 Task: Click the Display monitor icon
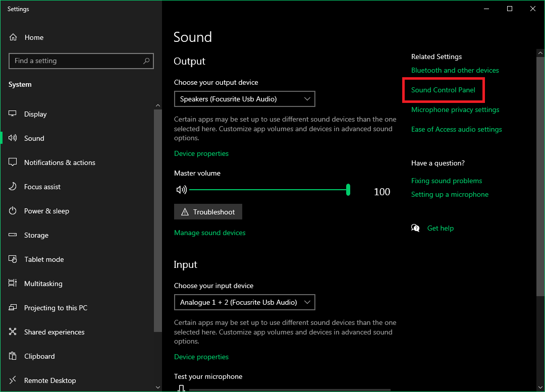click(13, 114)
